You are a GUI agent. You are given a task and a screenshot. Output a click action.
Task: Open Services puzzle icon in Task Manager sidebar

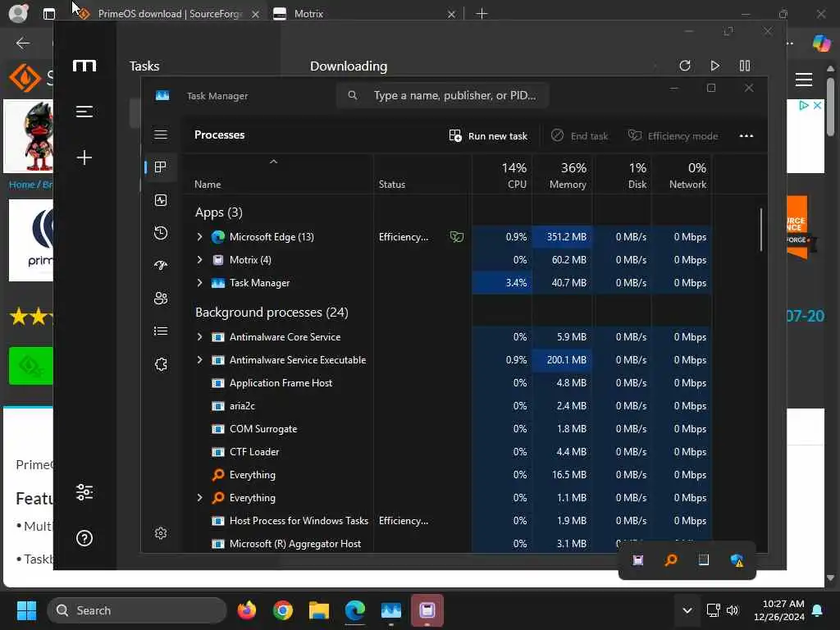(x=161, y=364)
